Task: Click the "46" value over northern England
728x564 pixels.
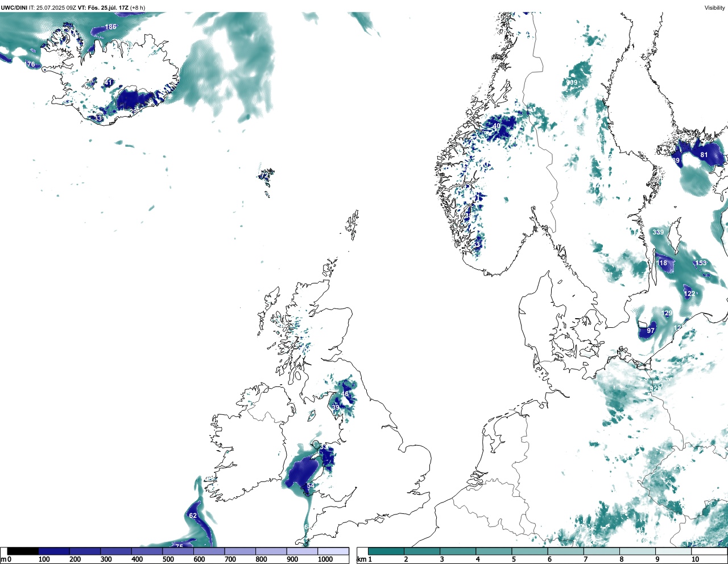Action: pyautogui.click(x=345, y=394)
